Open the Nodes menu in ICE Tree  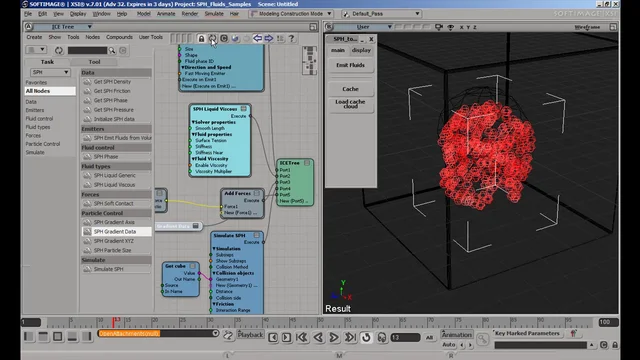pos(93,37)
